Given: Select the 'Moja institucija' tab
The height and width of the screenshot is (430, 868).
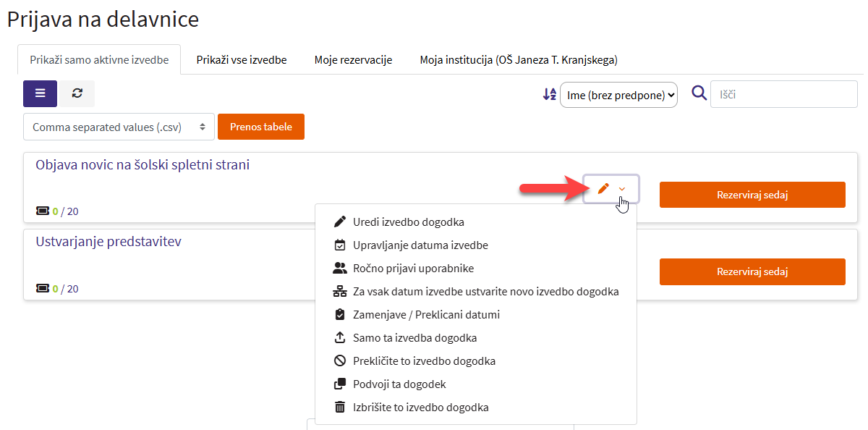Looking at the screenshot, I should pyautogui.click(x=518, y=60).
